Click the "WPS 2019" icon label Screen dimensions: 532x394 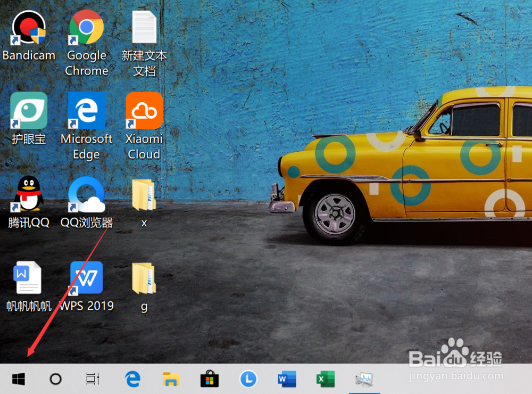click(87, 306)
